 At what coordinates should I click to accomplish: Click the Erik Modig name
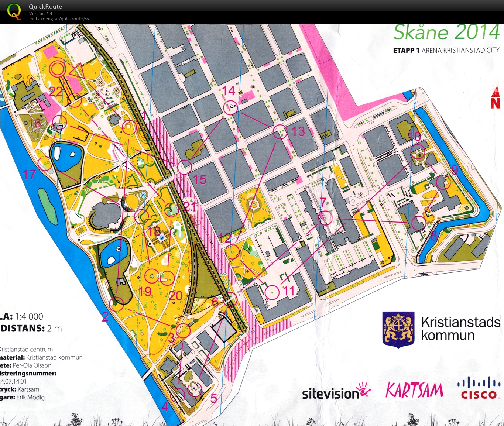pos(31,398)
